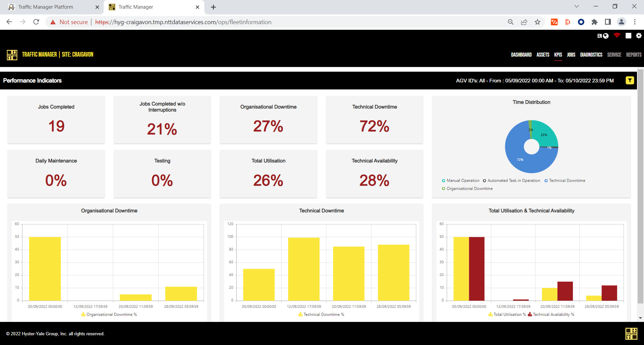This screenshot has width=644, height=345.
Task: Click the white square icon beside gear
Action: (628, 36)
